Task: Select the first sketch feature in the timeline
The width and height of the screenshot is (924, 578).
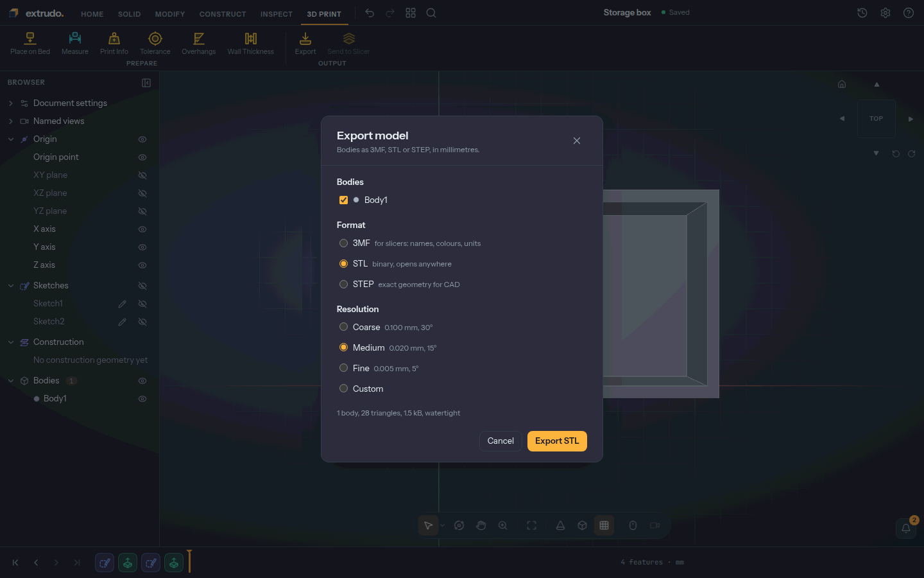Action: point(105,563)
